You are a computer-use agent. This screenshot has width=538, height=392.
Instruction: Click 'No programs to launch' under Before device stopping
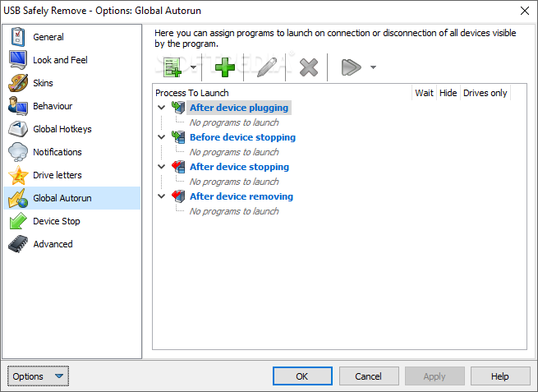234,152
